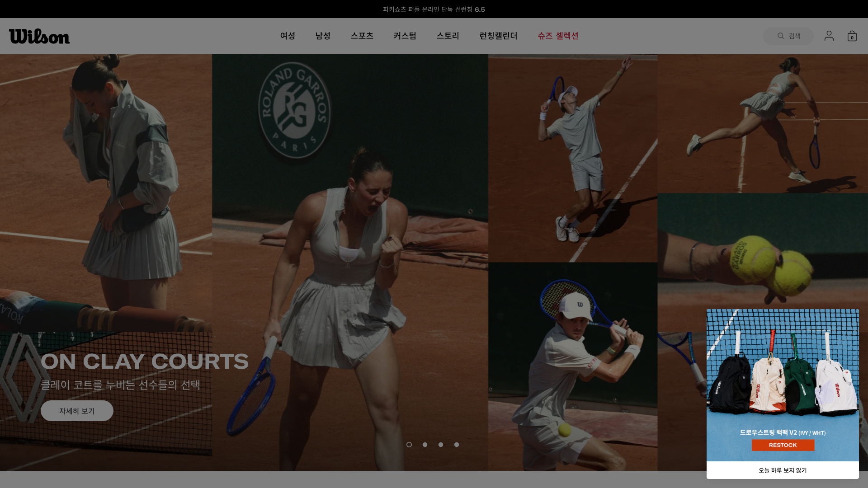Click the ON CLAY COURTS headline
868x488 pixels.
pyautogui.click(x=145, y=361)
